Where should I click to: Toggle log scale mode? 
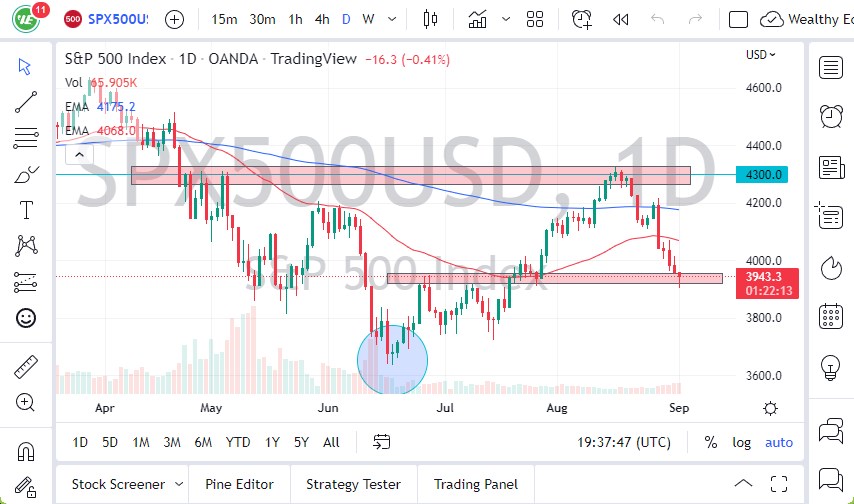point(741,442)
